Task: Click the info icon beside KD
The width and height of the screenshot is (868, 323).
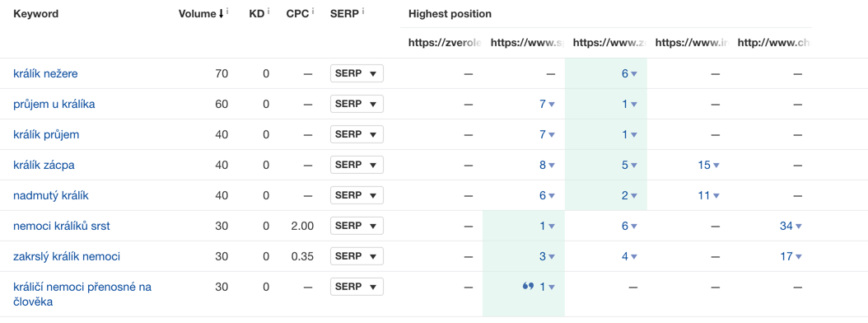Action: (x=268, y=12)
